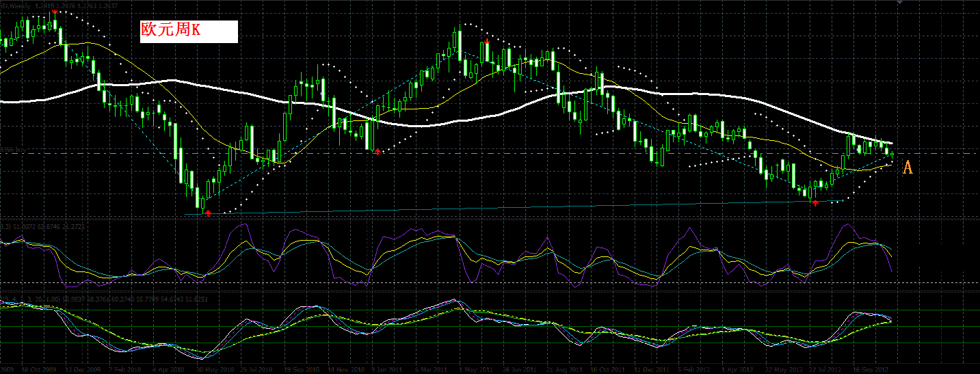Image resolution: width=980 pixels, height=374 pixels.
Task: Click the red up arrow at the 2010 low
Action: pos(208,213)
